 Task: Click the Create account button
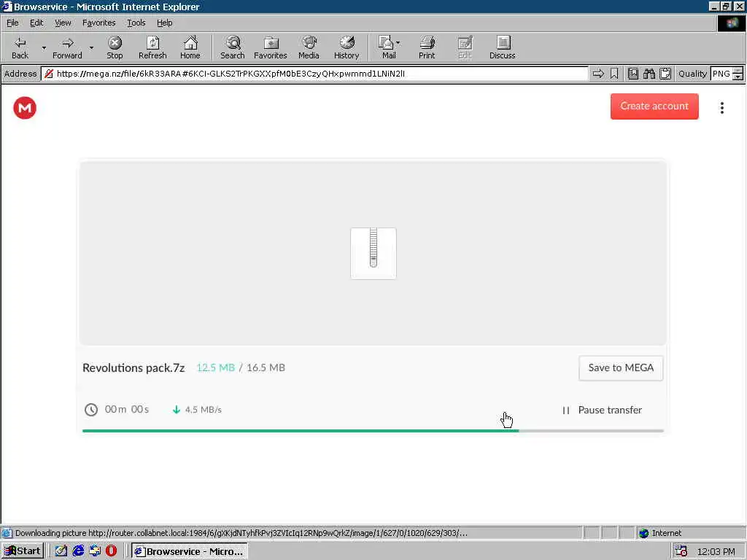(654, 106)
